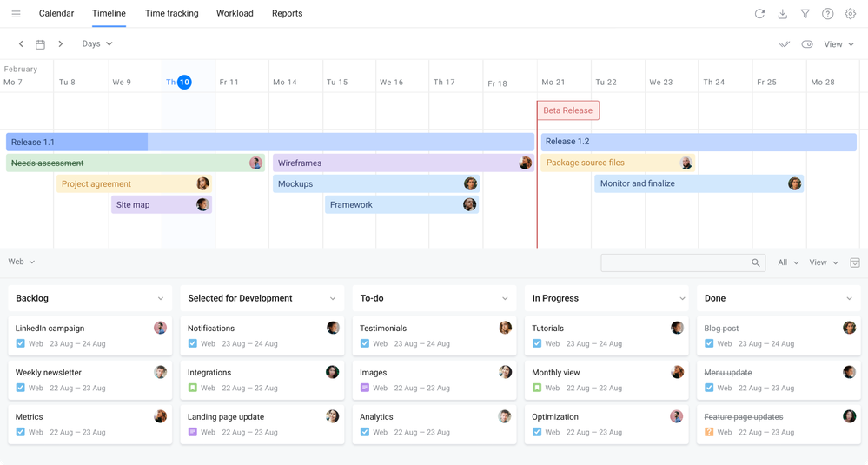Screen dimensions: 868x465
Task: Click the board panel calendar icon
Action: pos(855,262)
